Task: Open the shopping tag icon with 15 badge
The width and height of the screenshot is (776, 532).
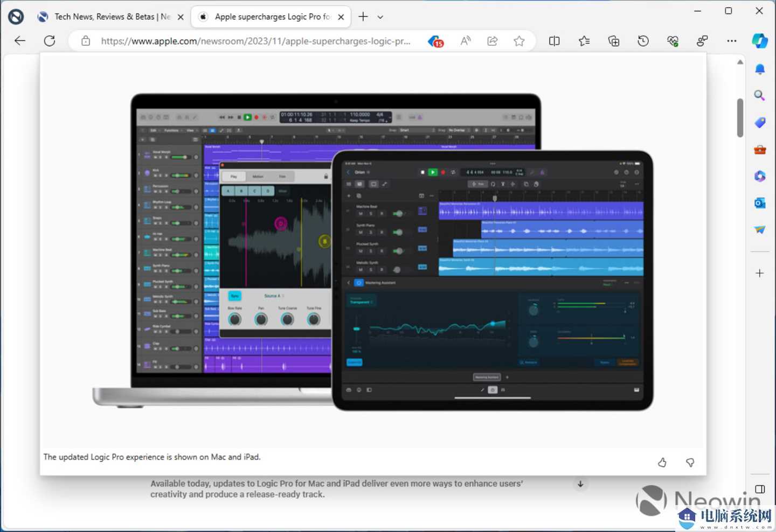Action: 435,41
